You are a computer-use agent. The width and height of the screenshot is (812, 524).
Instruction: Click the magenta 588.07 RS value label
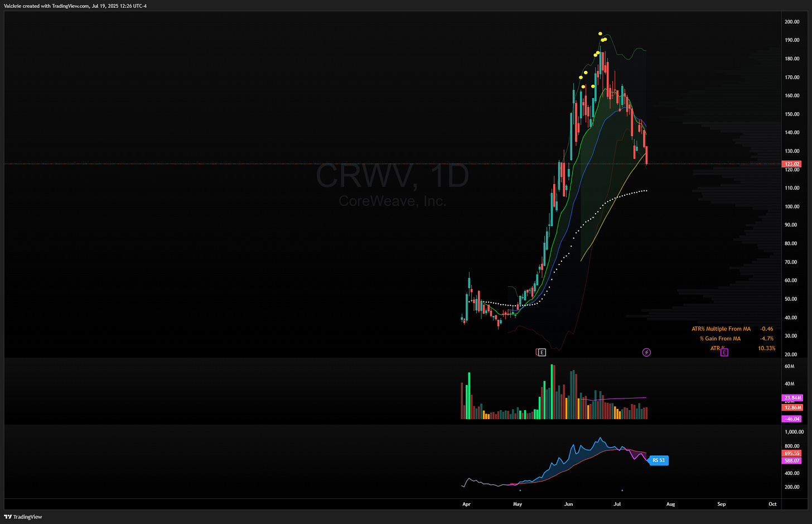(792, 460)
